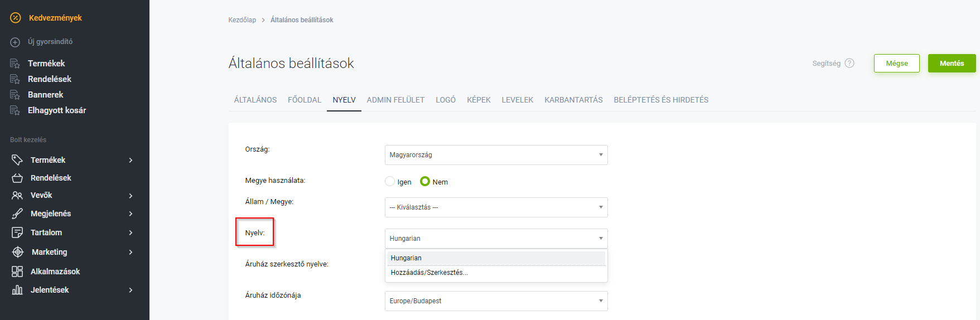Switch to the LOGÓ tab

pyautogui.click(x=446, y=100)
